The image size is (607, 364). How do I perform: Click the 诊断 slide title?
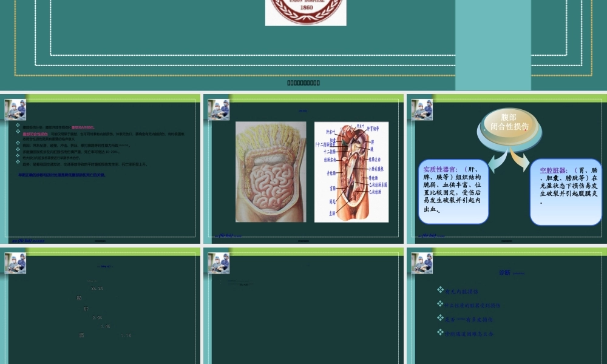pos(504,273)
